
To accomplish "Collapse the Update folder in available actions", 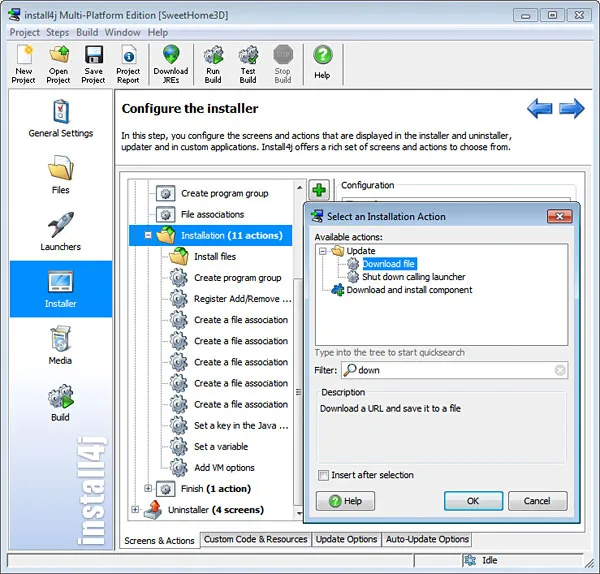I will pos(323,251).
